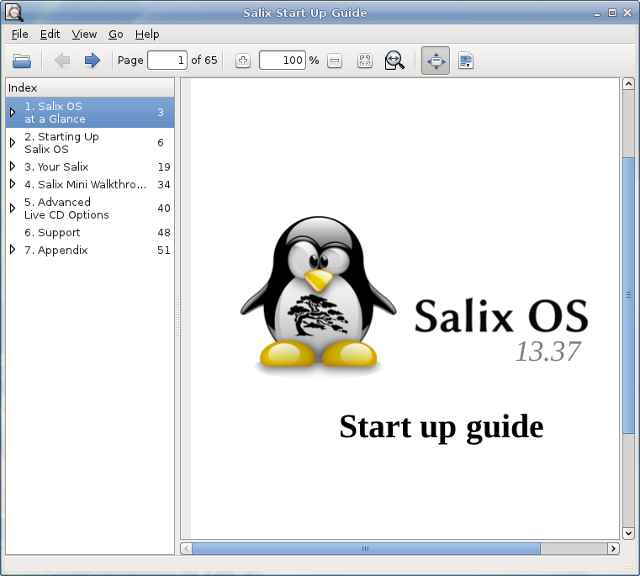Click the horizontal scrollbar thumb
This screenshot has height=576, width=640.
(x=366, y=549)
